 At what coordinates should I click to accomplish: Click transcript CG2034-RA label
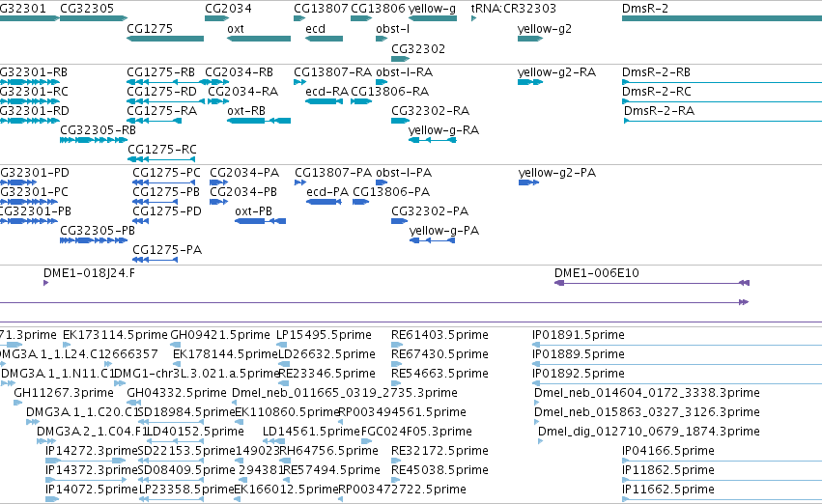pos(242,91)
